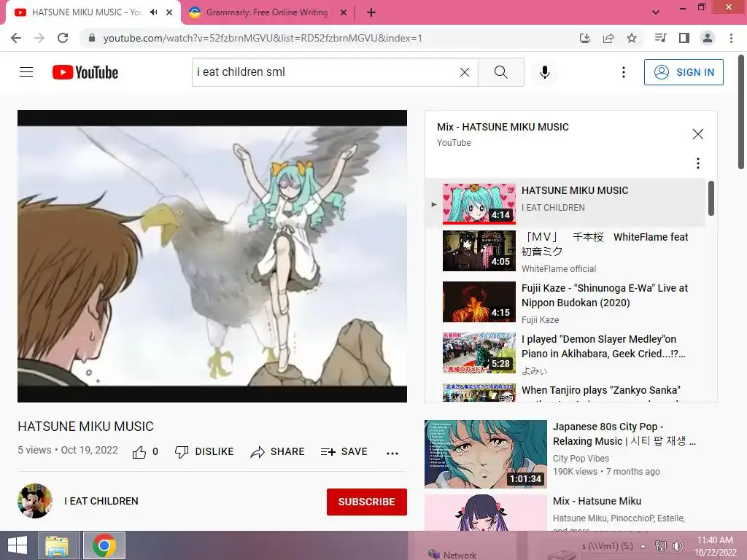Open the Chrome profile avatar
This screenshot has width=747, height=560.
708,38
